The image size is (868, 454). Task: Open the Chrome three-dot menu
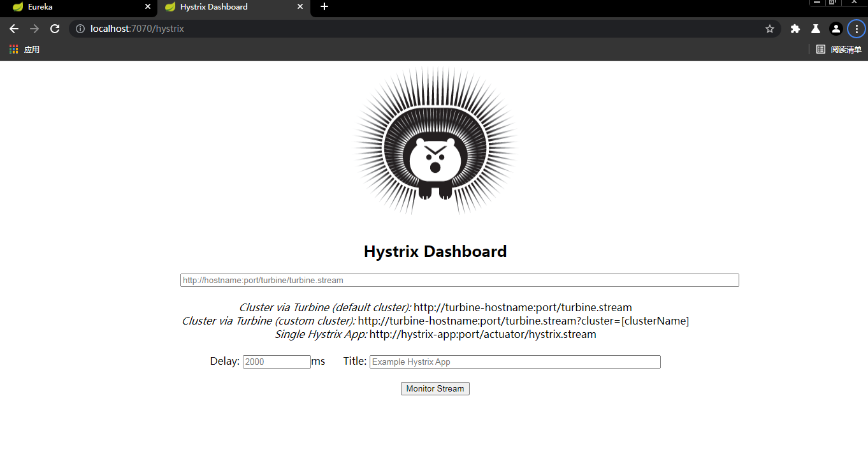pyautogui.click(x=856, y=29)
